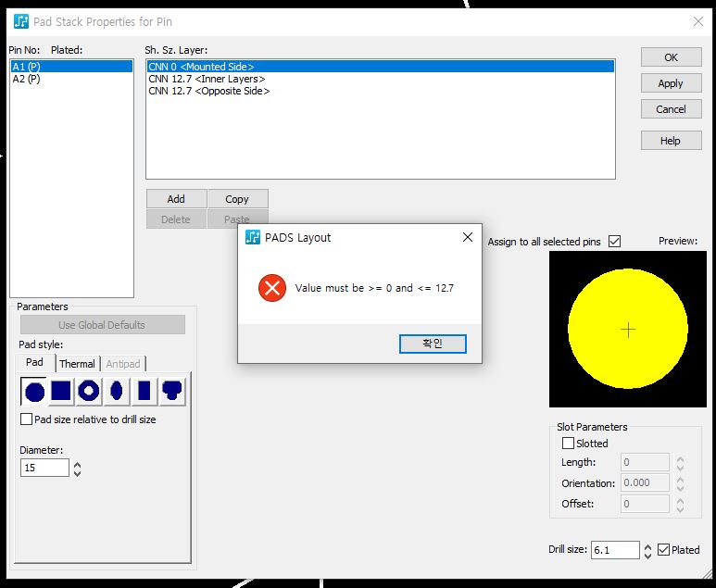Screen dimensions: 716x588
Task: Switch to the Thermal tab
Action: pos(77,364)
